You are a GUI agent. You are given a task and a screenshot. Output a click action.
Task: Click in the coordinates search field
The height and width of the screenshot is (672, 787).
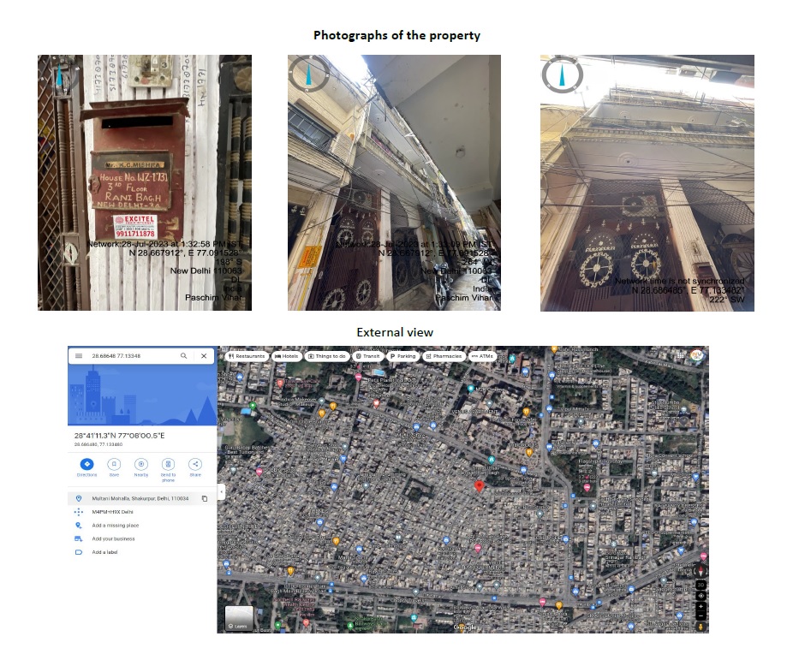click(x=128, y=355)
